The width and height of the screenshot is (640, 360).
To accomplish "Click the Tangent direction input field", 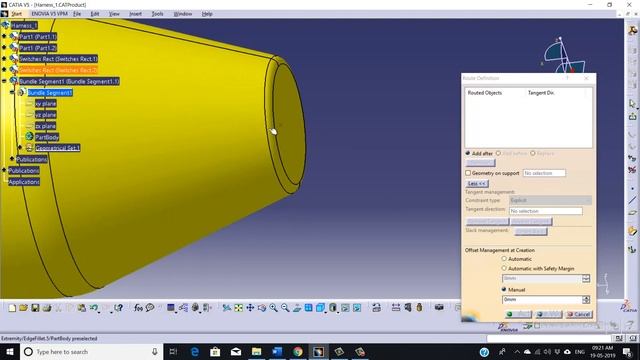I will (546, 211).
